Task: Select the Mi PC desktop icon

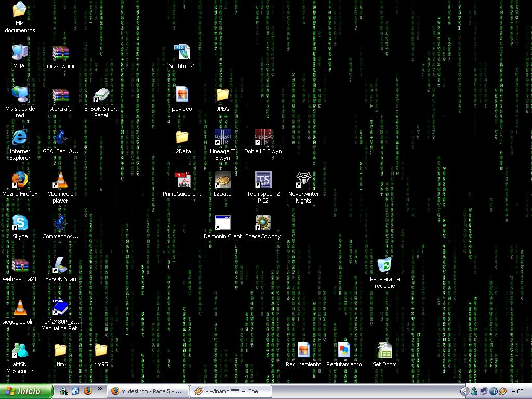Action: point(20,56)
